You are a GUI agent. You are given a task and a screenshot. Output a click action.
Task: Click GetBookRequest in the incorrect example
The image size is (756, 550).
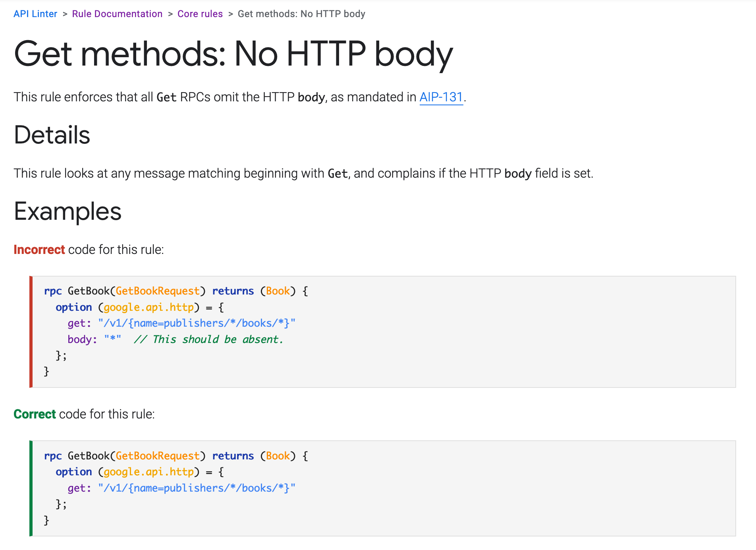pos(157,291)
